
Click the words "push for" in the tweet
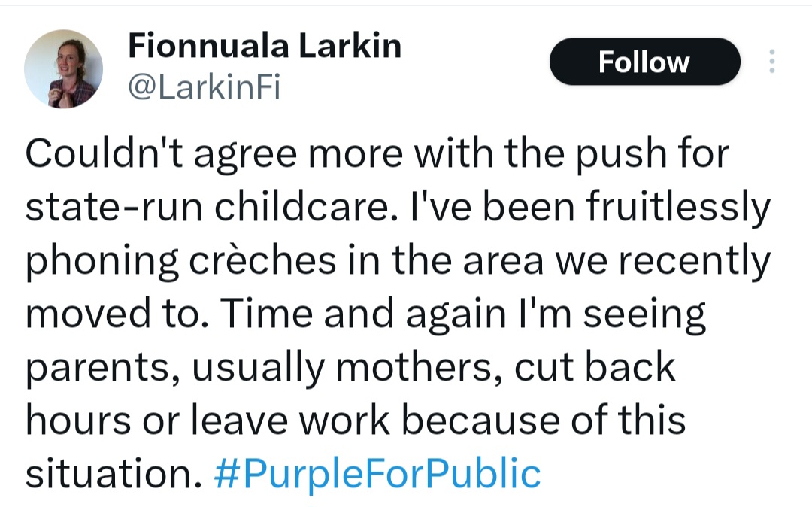[653, 155]
